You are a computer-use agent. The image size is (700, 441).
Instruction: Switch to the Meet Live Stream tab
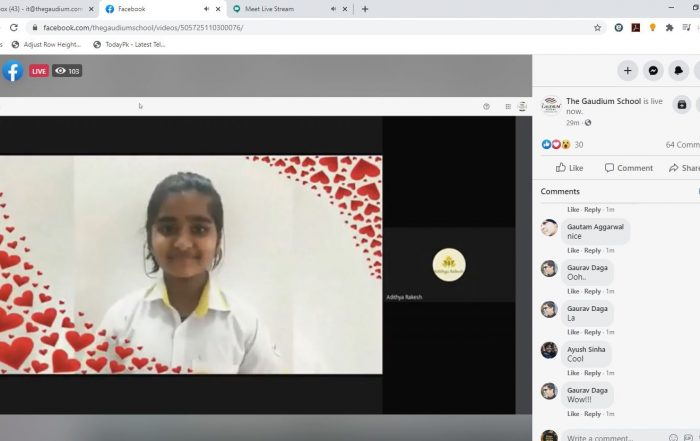coord(289,9)
